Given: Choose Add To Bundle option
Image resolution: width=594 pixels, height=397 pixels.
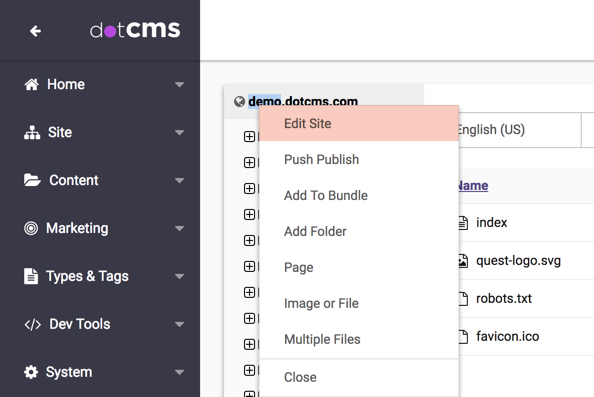Looking at the screenshot, I should 359,195.
